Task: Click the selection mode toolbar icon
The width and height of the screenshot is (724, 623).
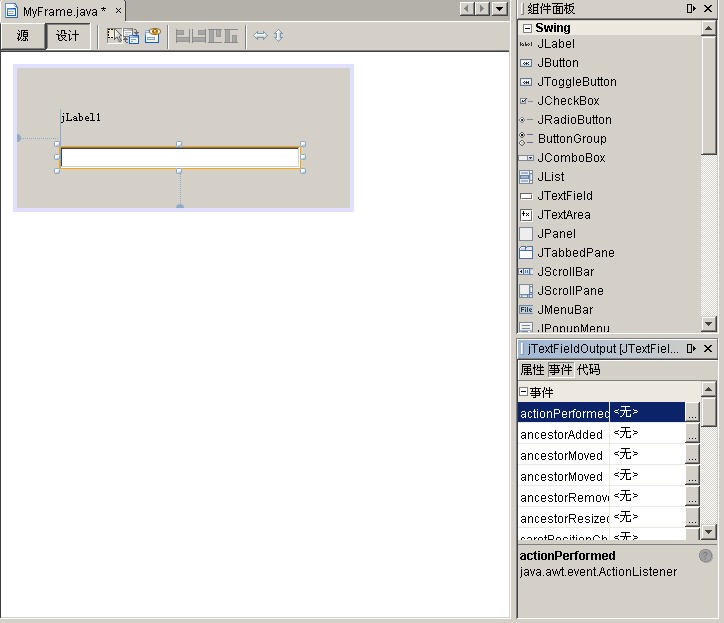Action: point(114,36)
